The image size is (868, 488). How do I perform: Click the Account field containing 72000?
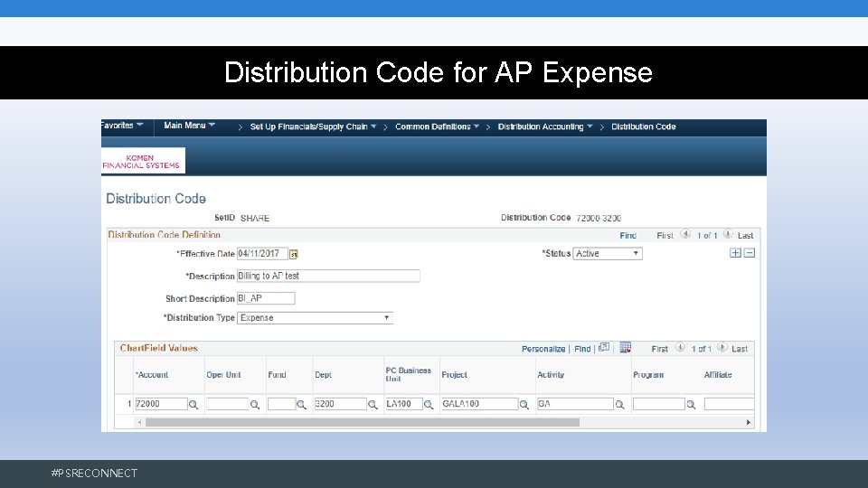161,404
